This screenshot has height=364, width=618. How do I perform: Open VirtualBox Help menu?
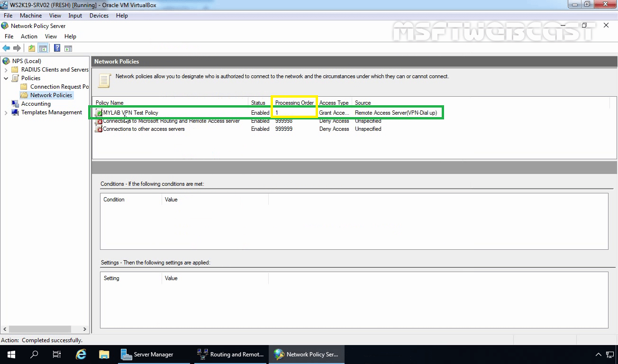coord(122,16)
